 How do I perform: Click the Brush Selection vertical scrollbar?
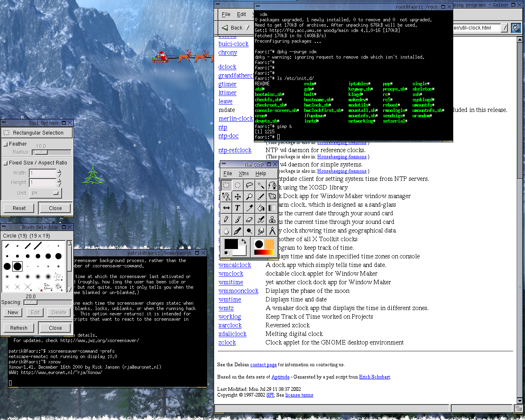coord(69,266)
